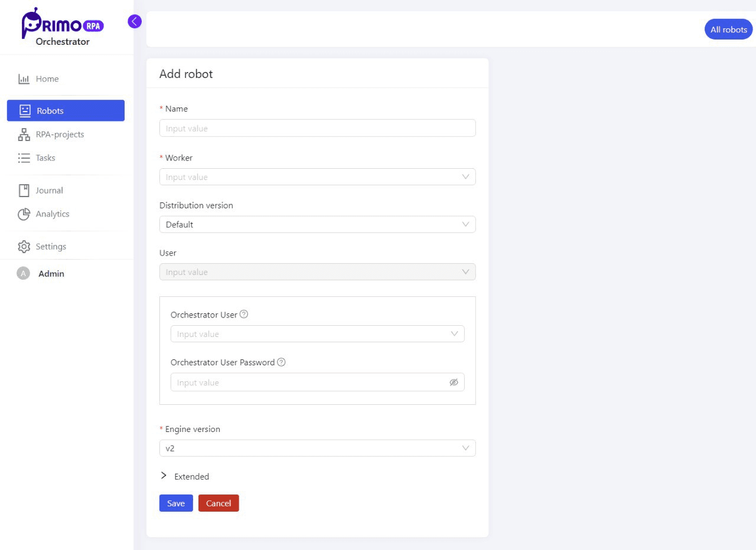Collapse the sidebar with the purple arrow
Screen dimensions: 756x550
(x=135, y=22)
